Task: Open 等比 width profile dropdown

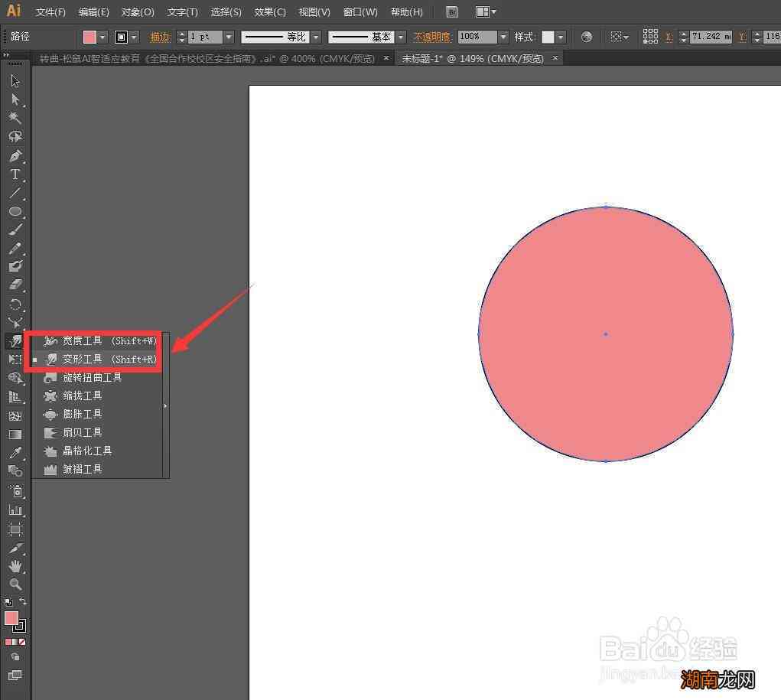Action: (316, 37)
